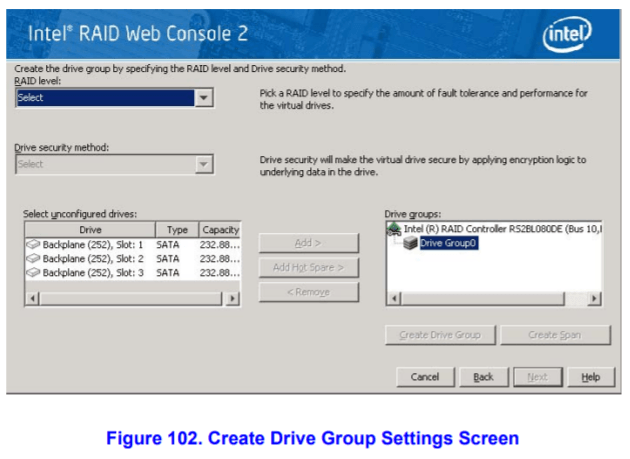The width and height of the screenshot is (630, 459).
Task: Click capacity 232.88 for Slot 2
Action: pos(220,259)
